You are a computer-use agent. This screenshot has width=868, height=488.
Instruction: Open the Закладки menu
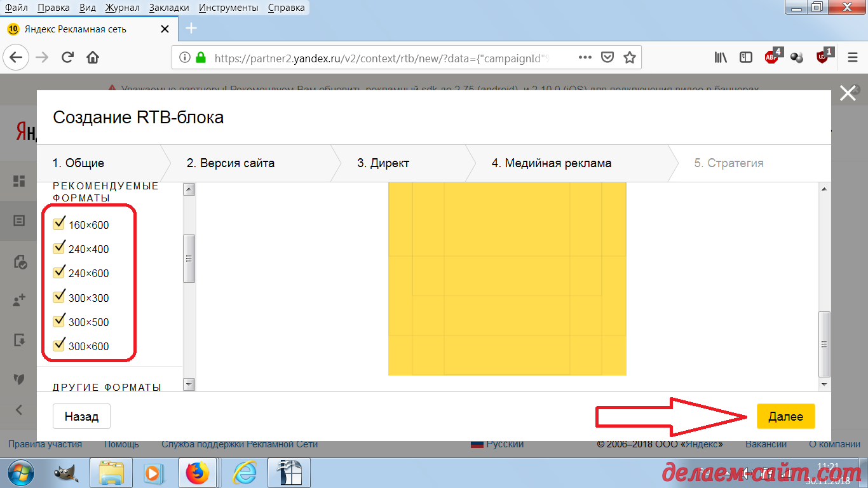coord(169,8)
